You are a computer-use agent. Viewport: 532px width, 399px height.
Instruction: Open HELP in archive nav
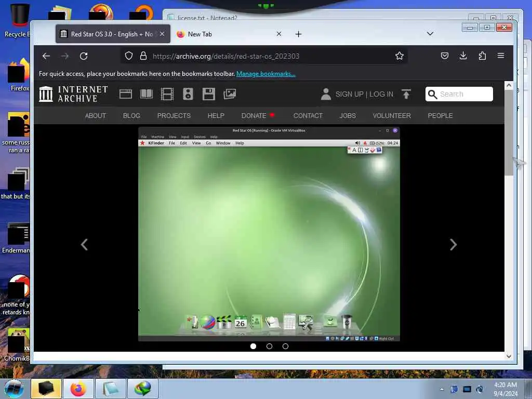216,116
